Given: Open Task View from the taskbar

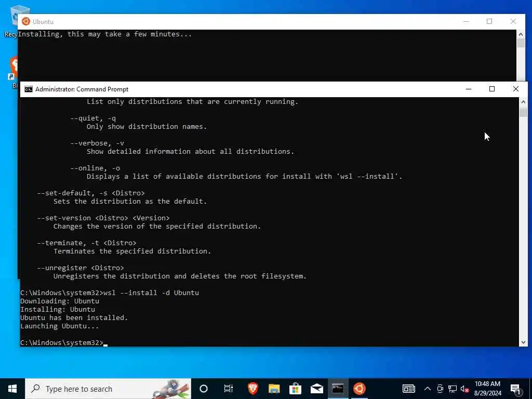Looking at the screenshot, I should (x=229, y=389).
